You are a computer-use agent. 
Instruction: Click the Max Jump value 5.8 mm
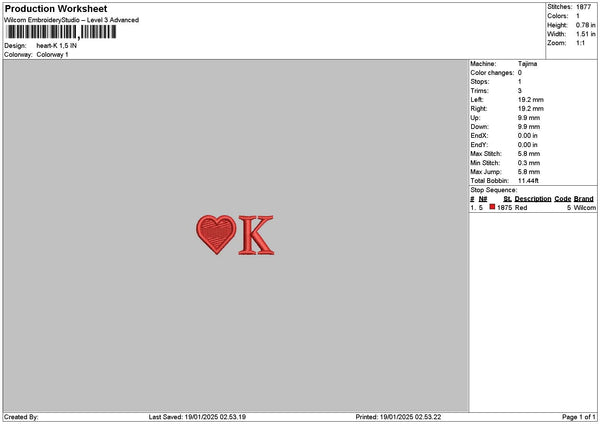tap(529, 172)
